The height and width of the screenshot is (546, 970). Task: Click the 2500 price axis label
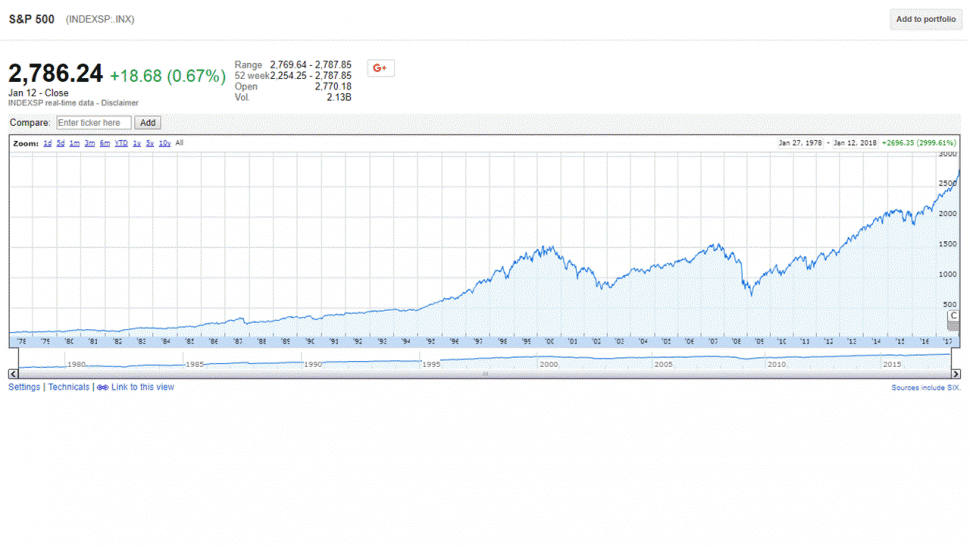click(x=948, y=184)
